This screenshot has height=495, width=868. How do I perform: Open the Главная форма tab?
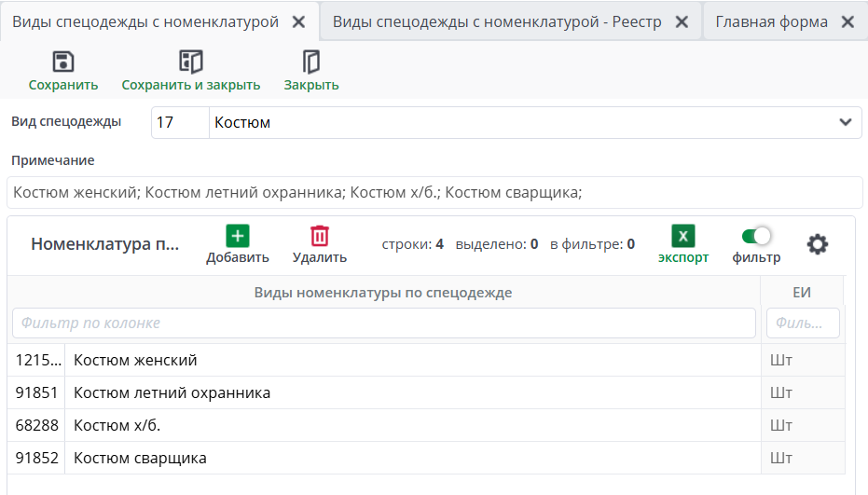pos(771,21)
